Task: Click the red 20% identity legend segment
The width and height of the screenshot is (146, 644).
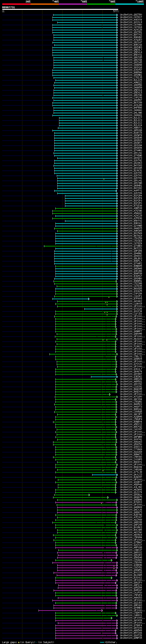Action: (x=16, y=4)
